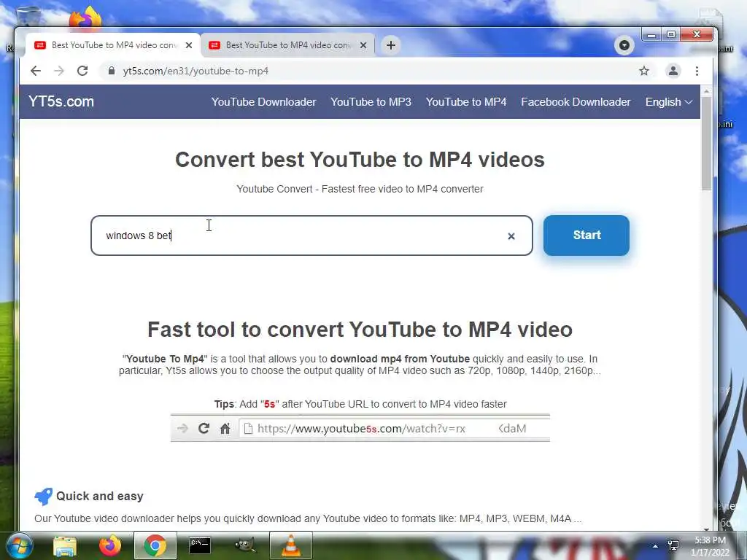Bookmark this page with the star icon

point(644,71)
